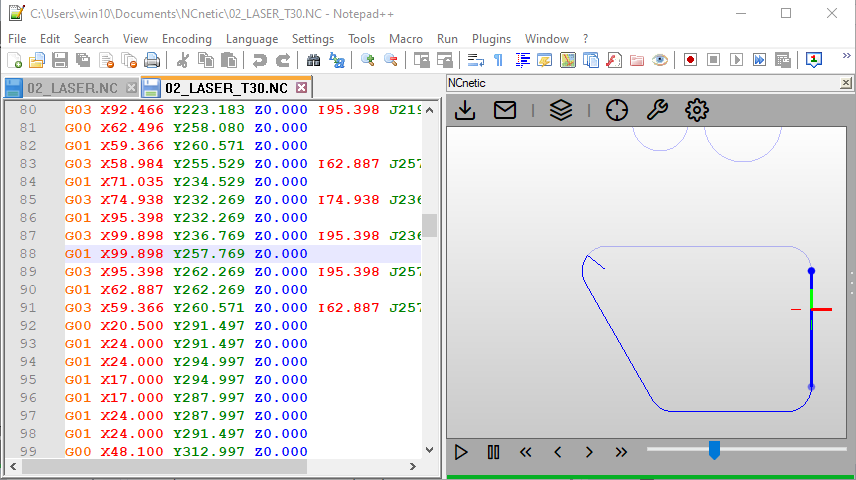Fast-forward simulation with double-right arrows
The width and height of the screenshot is (856, 480).
(621, 452)
